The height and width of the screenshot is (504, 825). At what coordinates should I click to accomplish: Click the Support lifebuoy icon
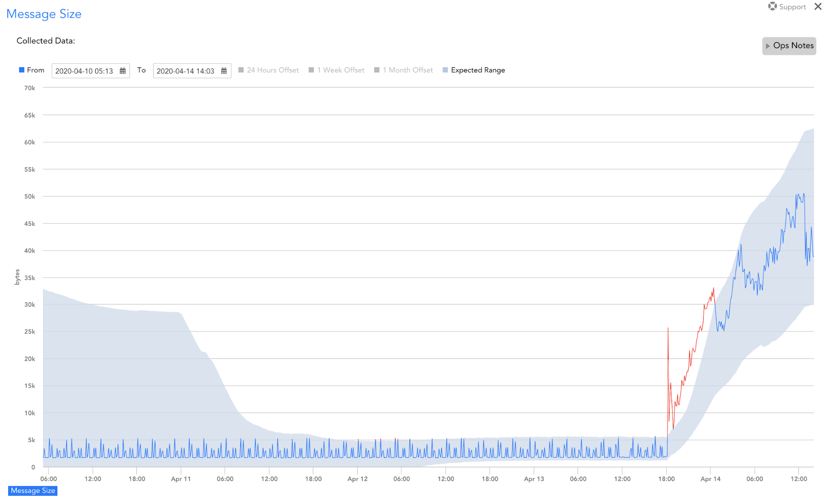point(772,7)
